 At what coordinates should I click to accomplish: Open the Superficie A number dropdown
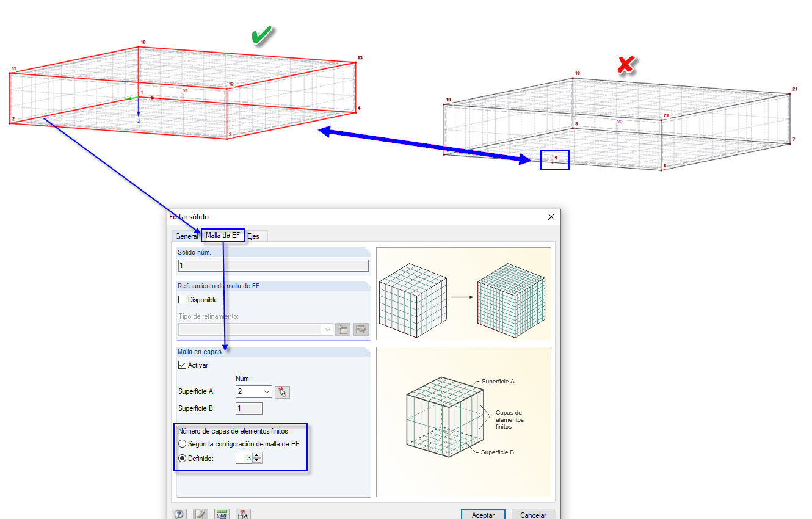point(266,392)
